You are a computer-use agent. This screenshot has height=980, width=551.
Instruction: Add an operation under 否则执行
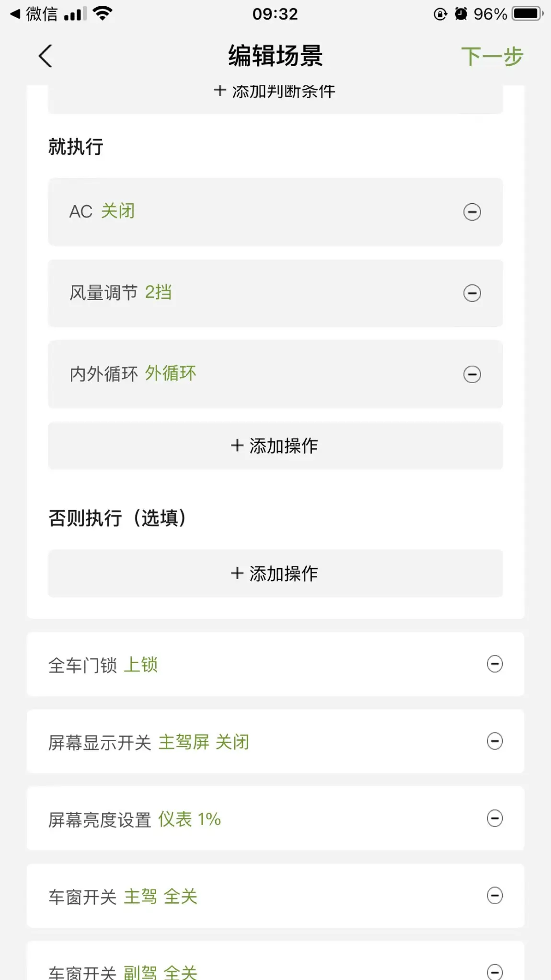275,573
